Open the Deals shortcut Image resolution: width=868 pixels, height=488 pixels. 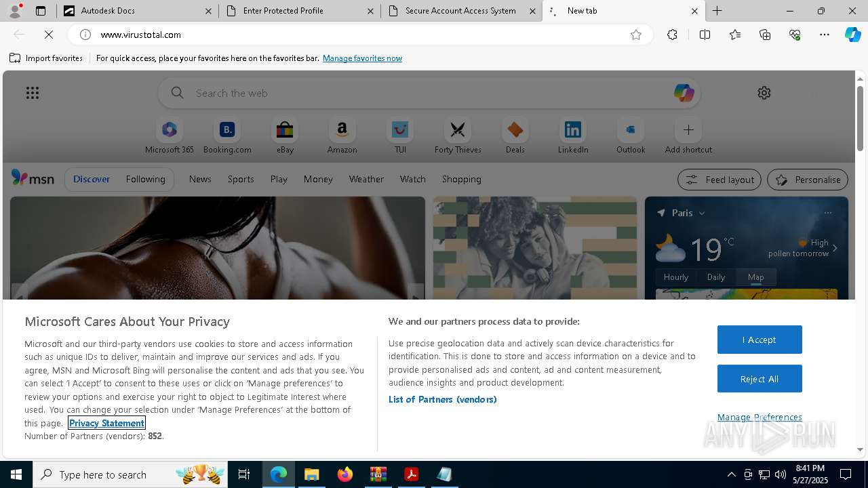(515, 136)
